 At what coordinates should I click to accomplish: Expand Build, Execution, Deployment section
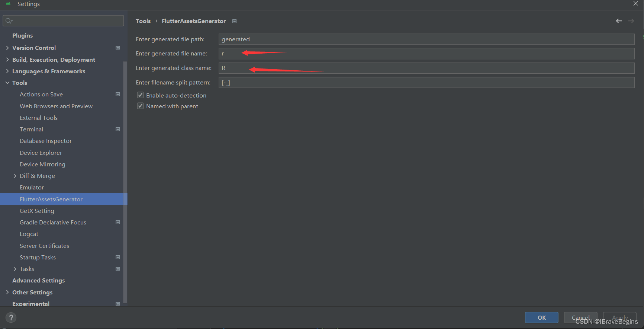pos(7,60)
